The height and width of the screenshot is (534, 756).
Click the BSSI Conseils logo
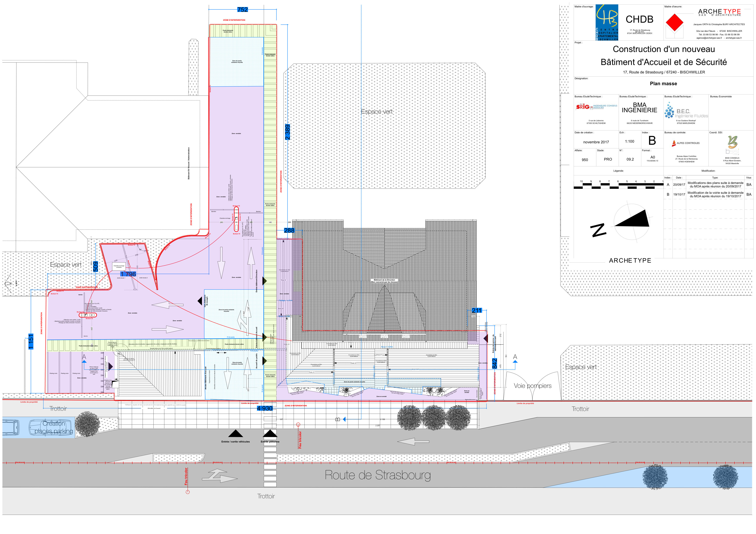click(x=732, y=145)
